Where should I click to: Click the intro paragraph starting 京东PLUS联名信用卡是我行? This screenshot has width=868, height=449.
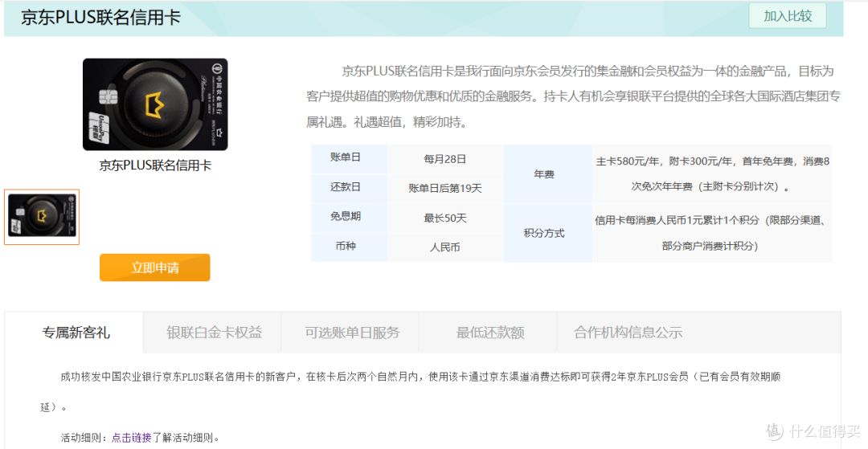[x=573, y=96]
